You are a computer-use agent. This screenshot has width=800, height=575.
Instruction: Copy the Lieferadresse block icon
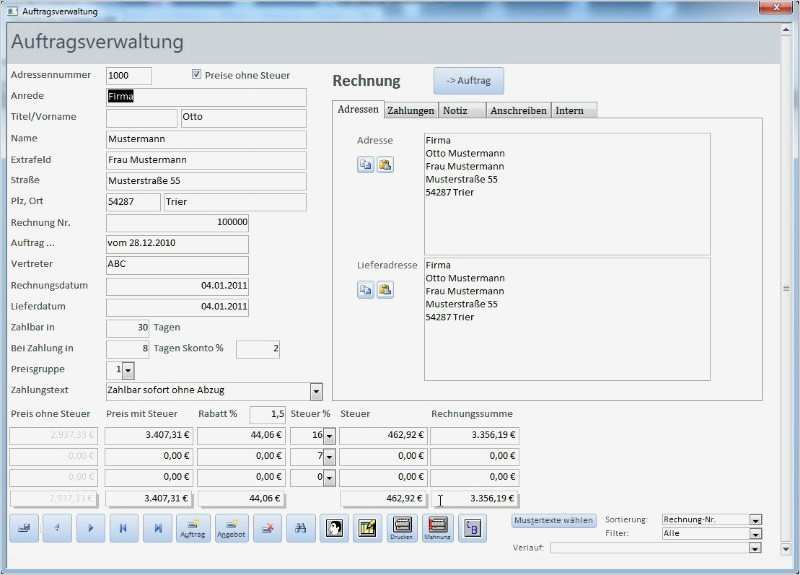(365, 290)
